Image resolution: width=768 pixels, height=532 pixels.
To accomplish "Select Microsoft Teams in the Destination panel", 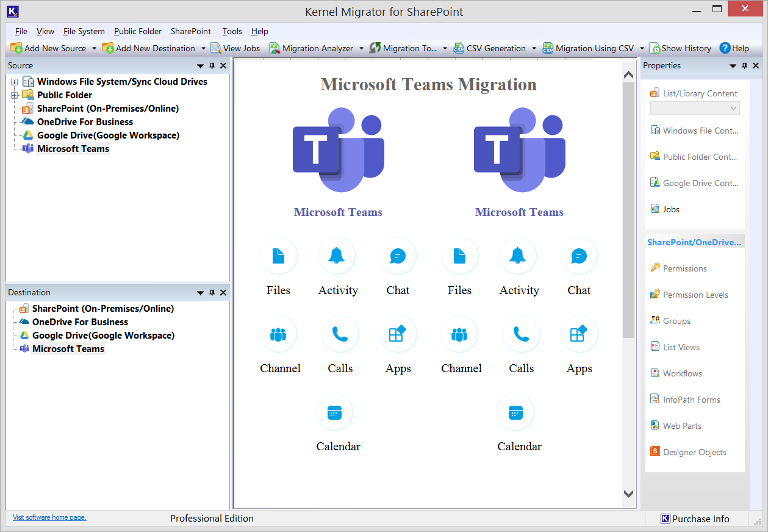I will (68, 349).
